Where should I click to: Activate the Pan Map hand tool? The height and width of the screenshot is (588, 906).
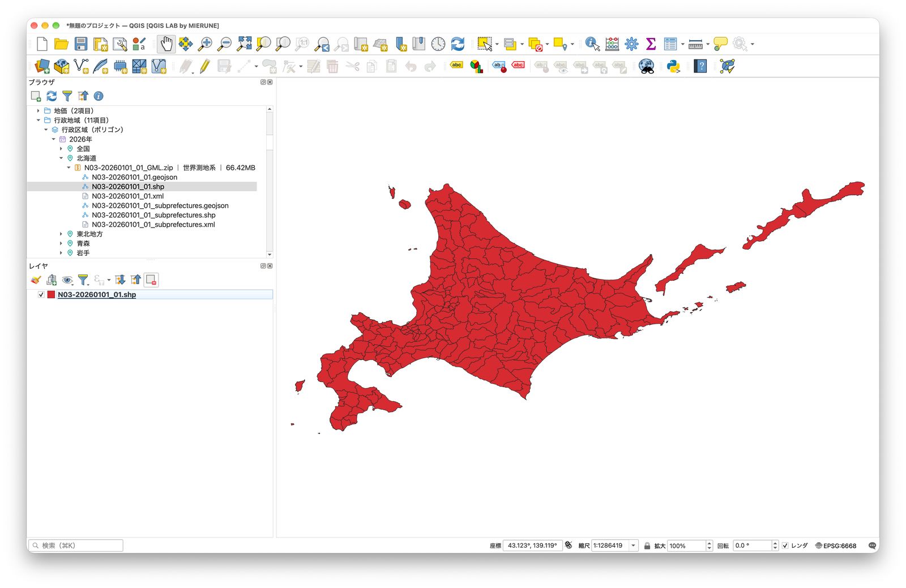166,44
